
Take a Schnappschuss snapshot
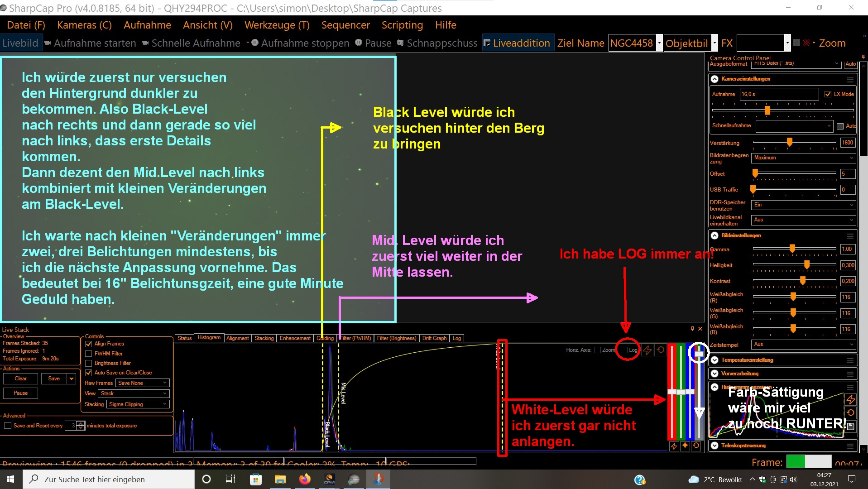[x=437, y=43]
